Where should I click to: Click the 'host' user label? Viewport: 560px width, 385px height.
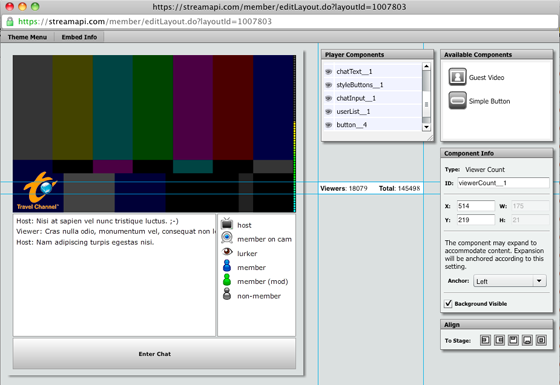pos(244,225)
